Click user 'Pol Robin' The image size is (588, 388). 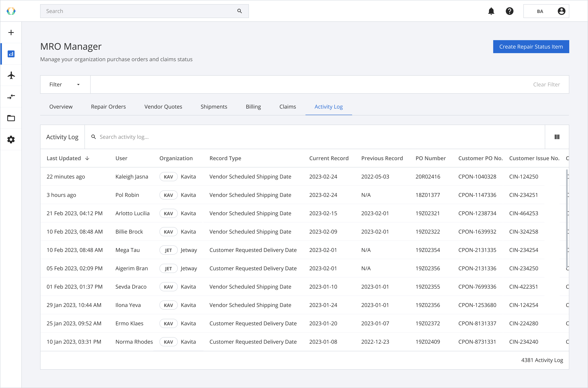point(127,195)
